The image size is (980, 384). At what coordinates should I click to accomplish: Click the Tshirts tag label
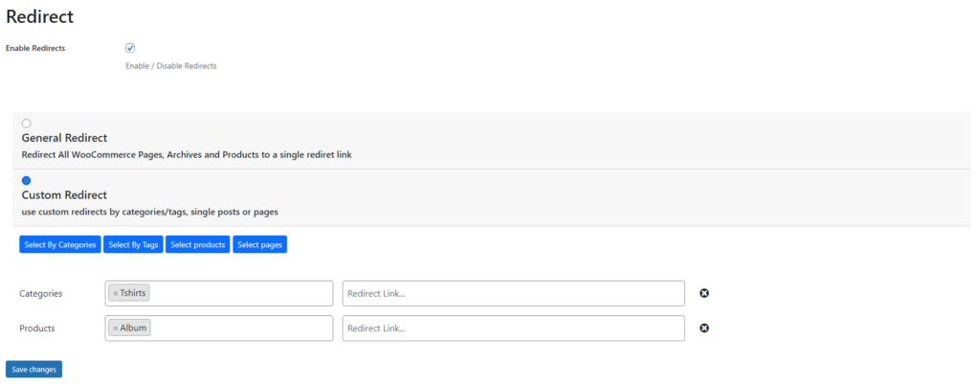coord(132,293)
